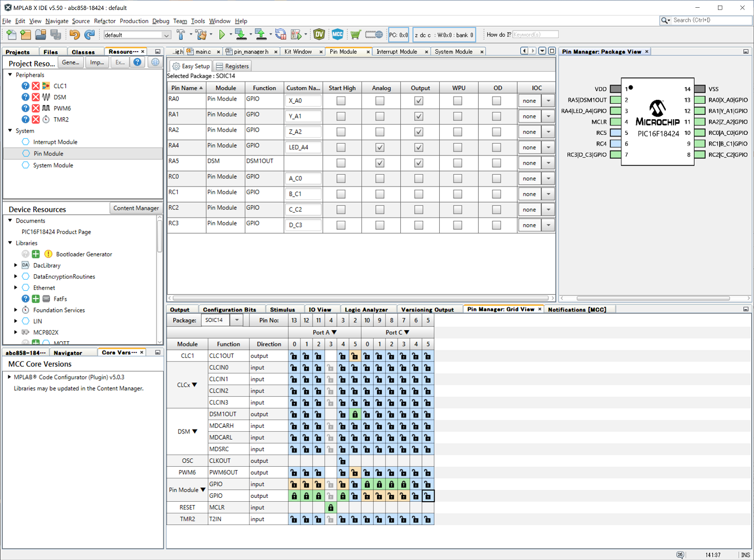Click the green plus beside Bootloader Generator

pyautogui.click(x=36, y=254)
